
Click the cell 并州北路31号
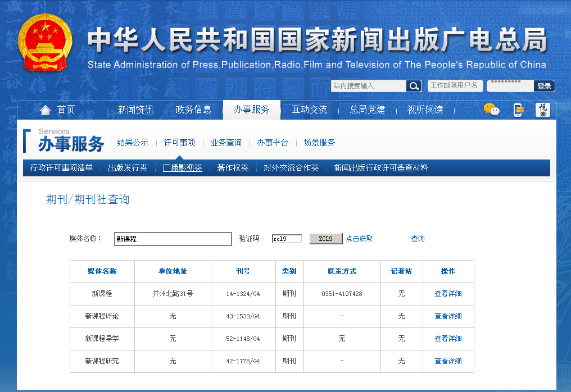tap(173, 294)
